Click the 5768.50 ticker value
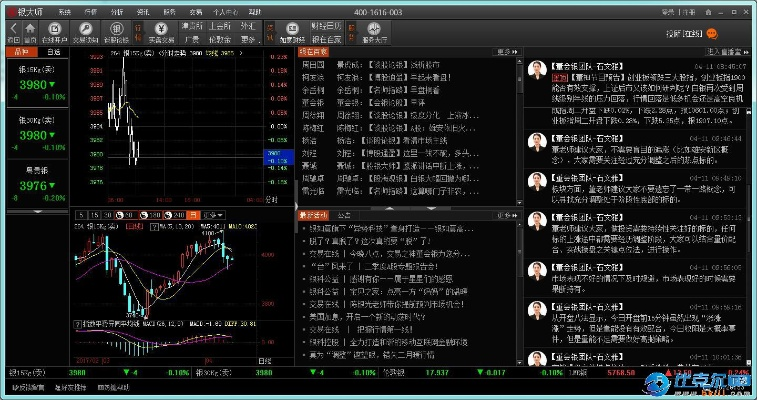 pos(621,373)
